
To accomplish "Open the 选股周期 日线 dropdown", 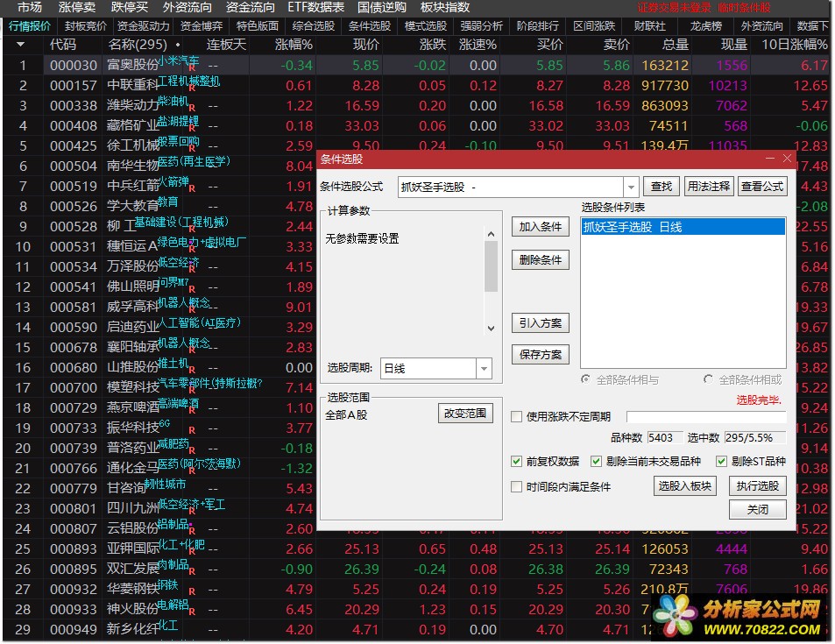I will [484, 368].
